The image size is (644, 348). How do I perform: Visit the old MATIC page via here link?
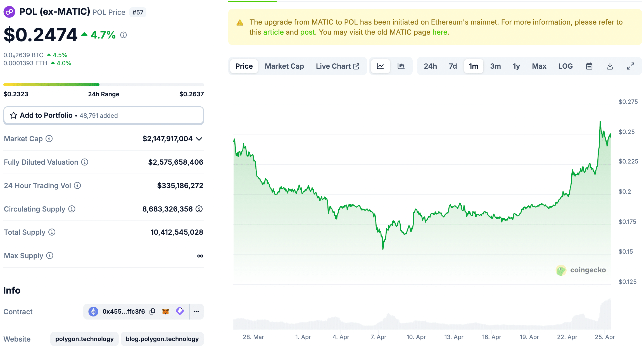point(439,32)
